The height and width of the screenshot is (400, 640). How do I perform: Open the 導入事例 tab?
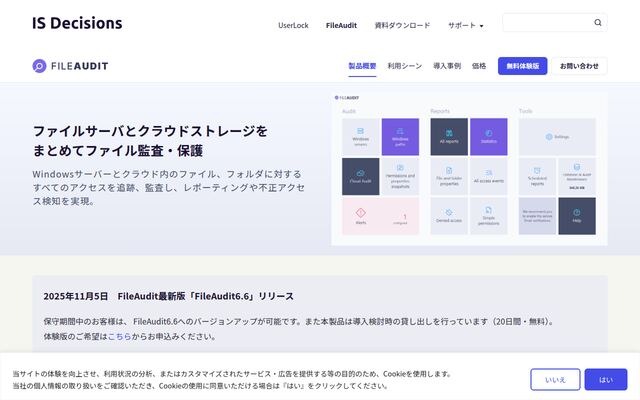tap(447, 66)
